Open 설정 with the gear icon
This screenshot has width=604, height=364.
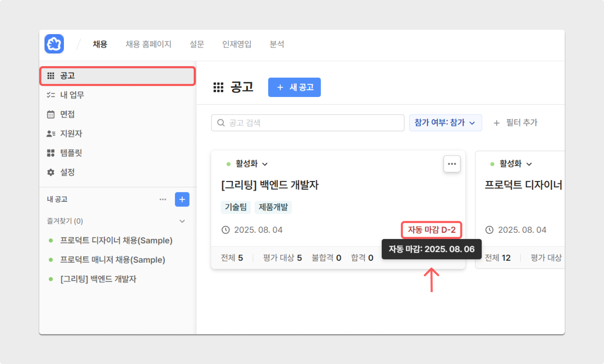click(x=67, y=172)
